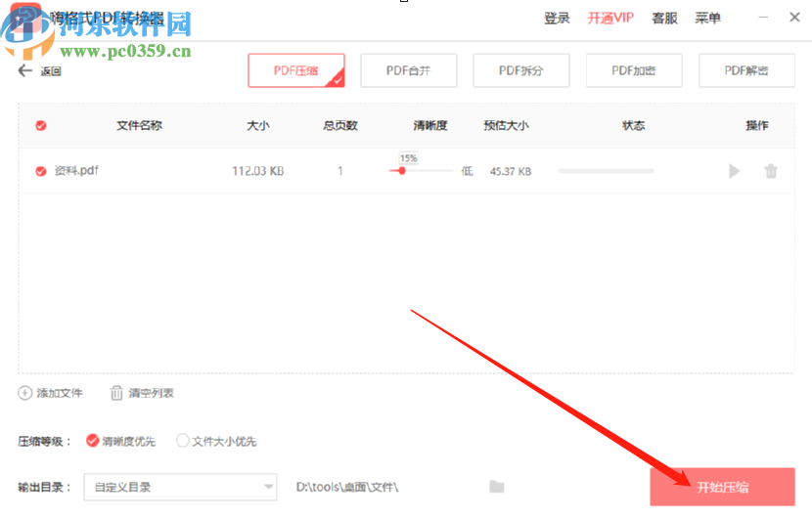
Task: Close the PDF converter window
Action: coord(794,18)
